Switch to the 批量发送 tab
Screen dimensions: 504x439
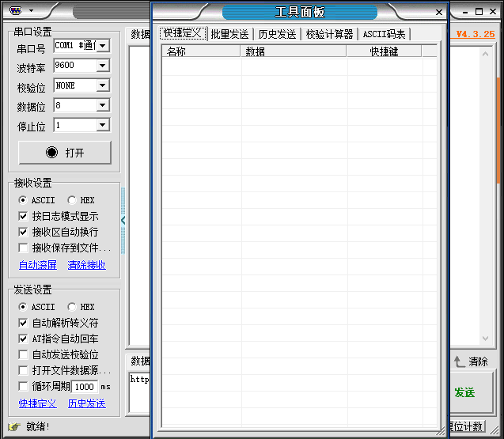[x=229, y=34]
